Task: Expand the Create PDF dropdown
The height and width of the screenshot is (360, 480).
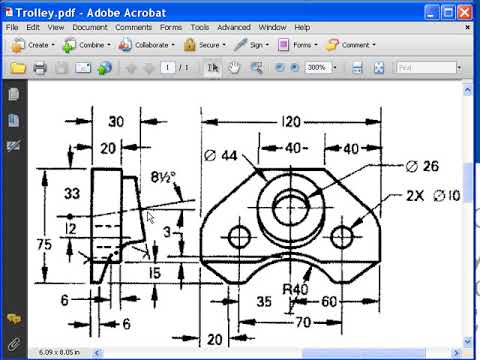Action: tap(53, 45)
